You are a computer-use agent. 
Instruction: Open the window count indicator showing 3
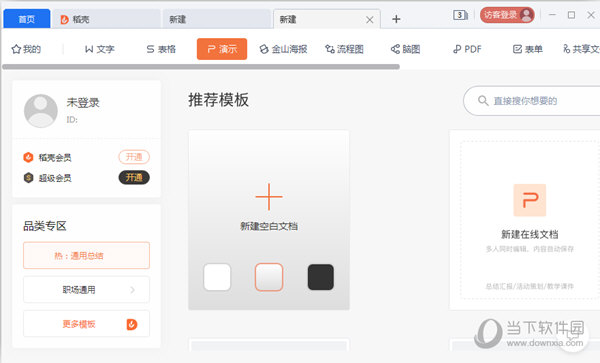coord(460,15)
